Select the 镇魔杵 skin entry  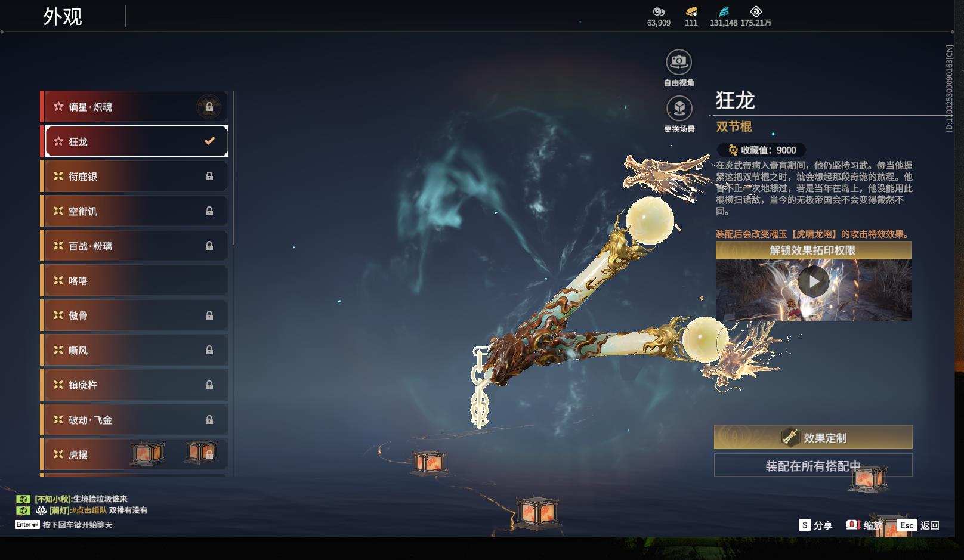tap(134, 385)
